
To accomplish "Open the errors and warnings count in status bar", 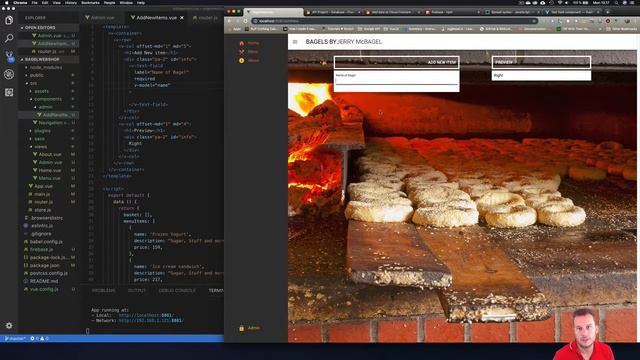I will (39, 338).
